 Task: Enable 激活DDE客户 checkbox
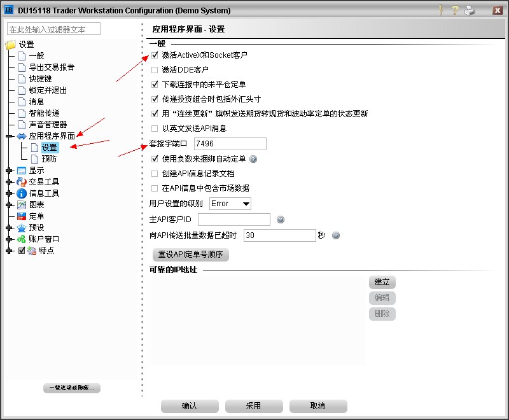click(x=155, y=70)
